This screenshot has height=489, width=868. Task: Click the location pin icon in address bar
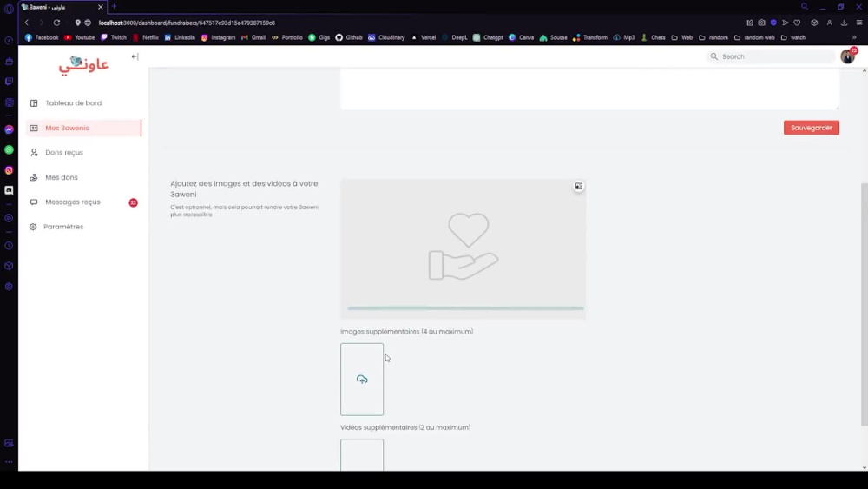click(x=77, y=23)
